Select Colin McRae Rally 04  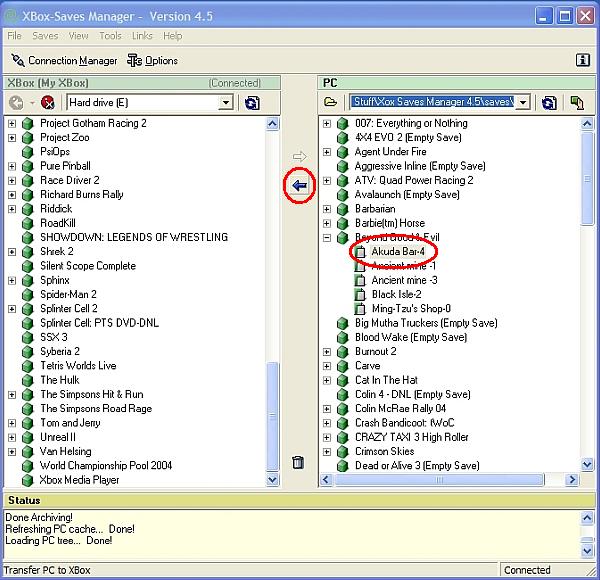(x=400, y=409)
